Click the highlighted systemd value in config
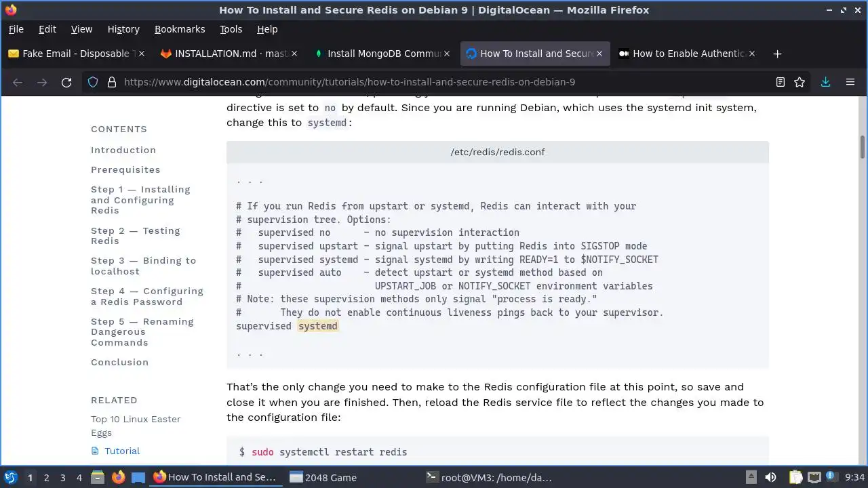868x488 pixels. click(317, 326)
